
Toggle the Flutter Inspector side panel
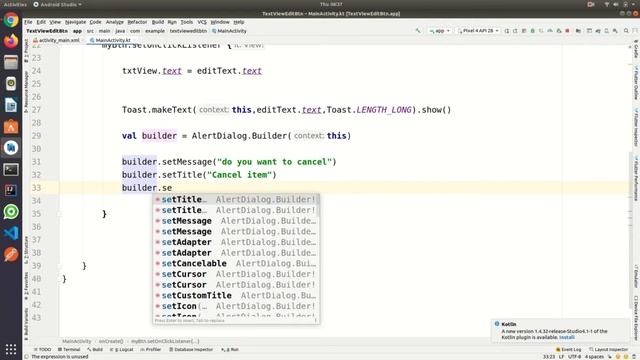[x=636, y=127]
